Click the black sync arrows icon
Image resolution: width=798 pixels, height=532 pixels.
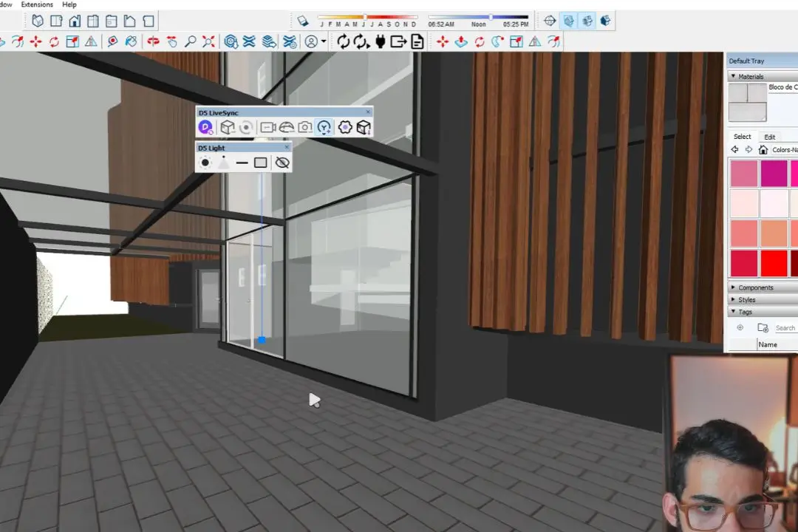click(344, 41)
